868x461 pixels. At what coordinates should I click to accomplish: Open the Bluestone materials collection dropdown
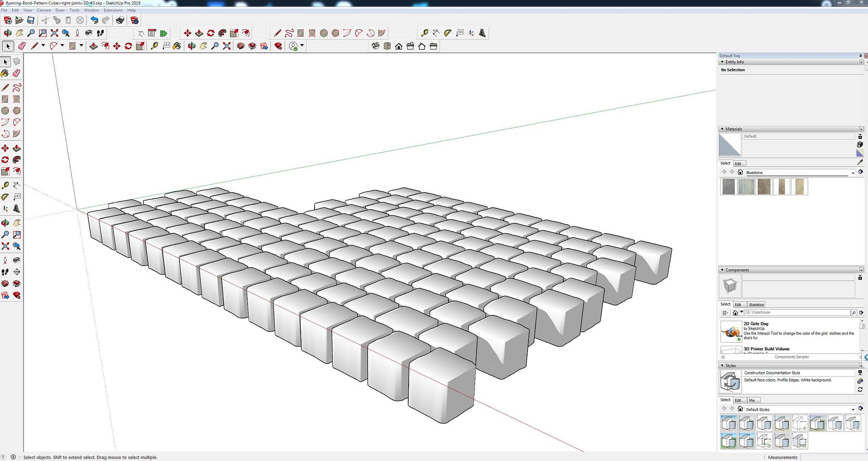853,173
